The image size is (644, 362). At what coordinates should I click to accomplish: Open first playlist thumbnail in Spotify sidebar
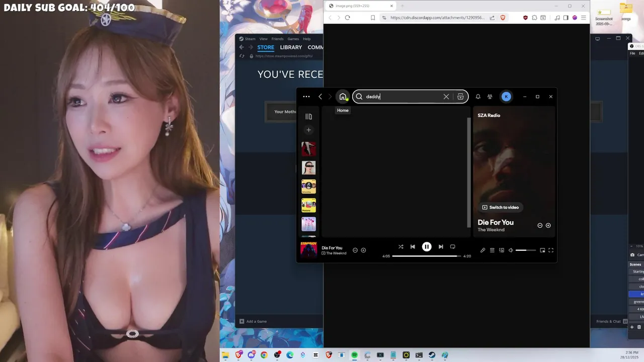pos(308,149)
